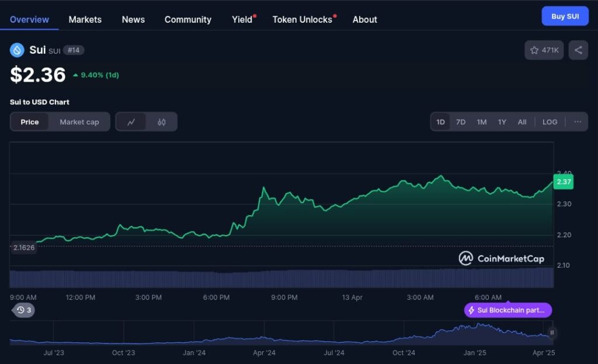The height and width of the screenshot is (364, 598).
Task: Open the About tab
Action: 364,19
